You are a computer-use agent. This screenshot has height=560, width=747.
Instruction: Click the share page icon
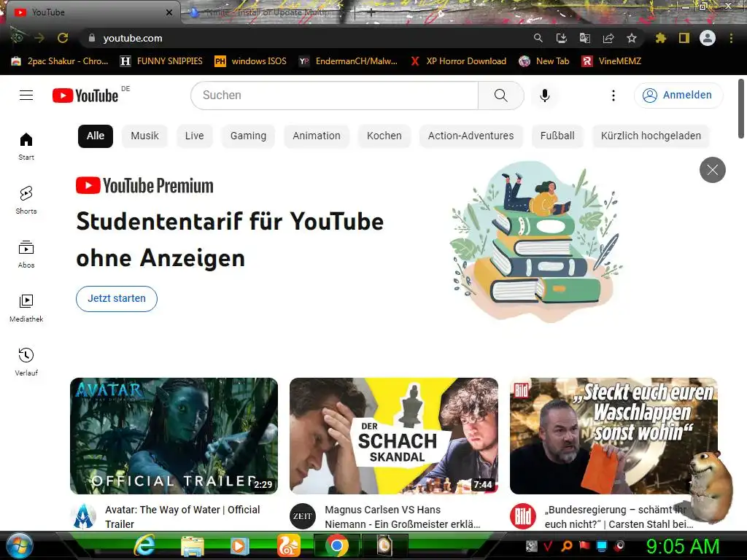point(608,38)
